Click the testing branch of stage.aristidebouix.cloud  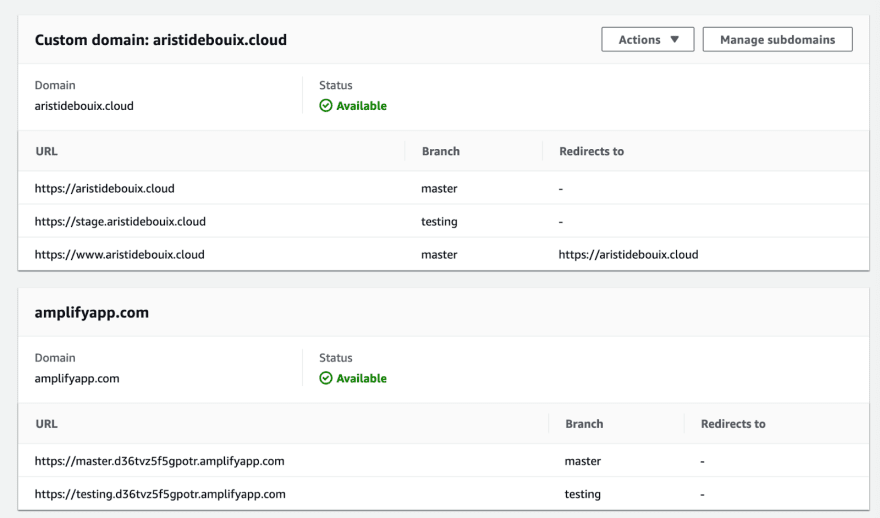tap(439, 222)
